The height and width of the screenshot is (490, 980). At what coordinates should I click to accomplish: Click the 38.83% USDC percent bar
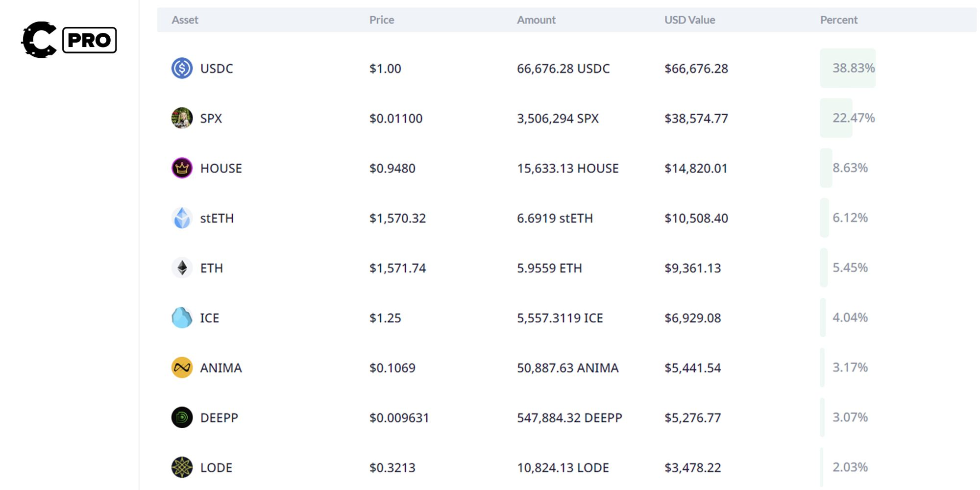pyautogui.click(x=848, y=68)
